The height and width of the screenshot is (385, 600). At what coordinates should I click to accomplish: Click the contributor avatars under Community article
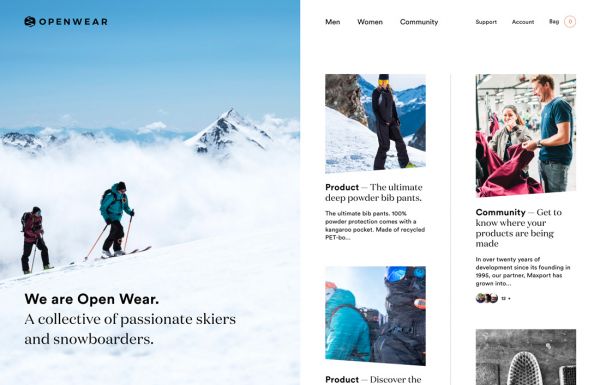pyautogui.click(x=487, y=298)
